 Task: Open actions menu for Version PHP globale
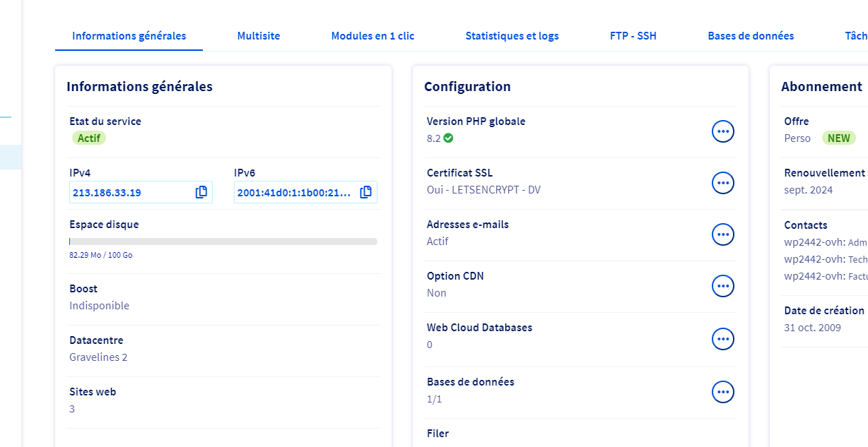click(722, 131)
